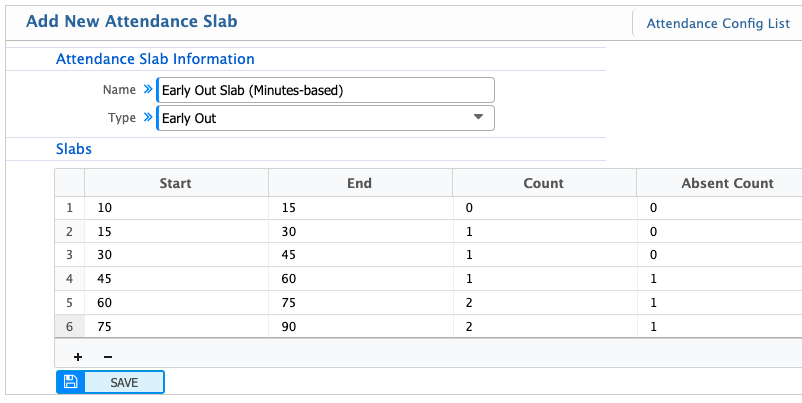Click the Name field with Early Out Slab
This screenshot has width=802, height=403.
(325, 90)
